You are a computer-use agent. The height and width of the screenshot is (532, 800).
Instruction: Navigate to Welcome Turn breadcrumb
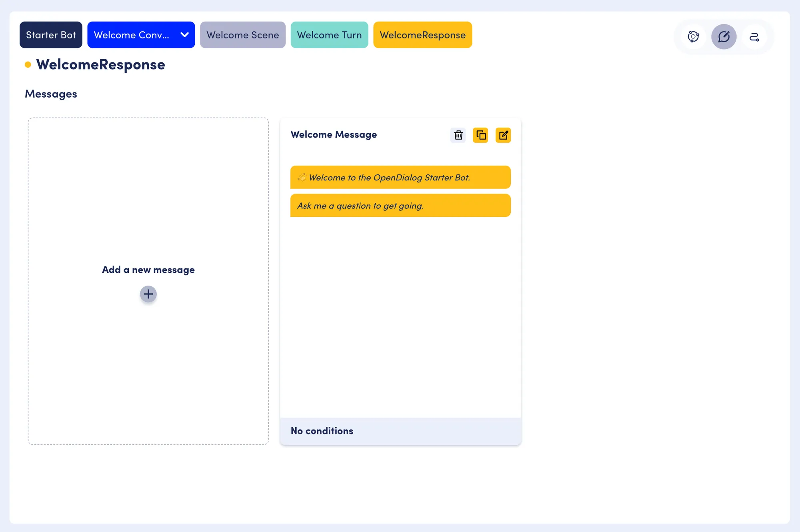coord(329,35)
